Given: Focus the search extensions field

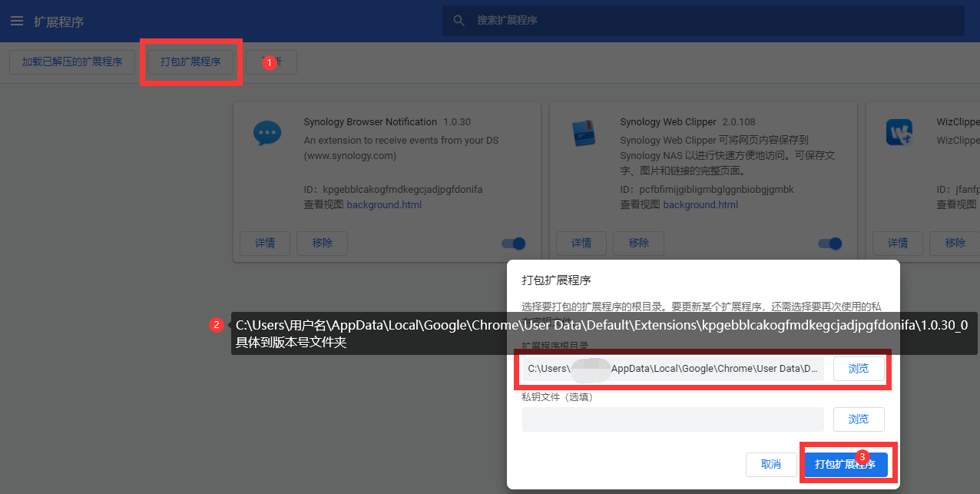Looking at the screenshot, I should 703,21.
